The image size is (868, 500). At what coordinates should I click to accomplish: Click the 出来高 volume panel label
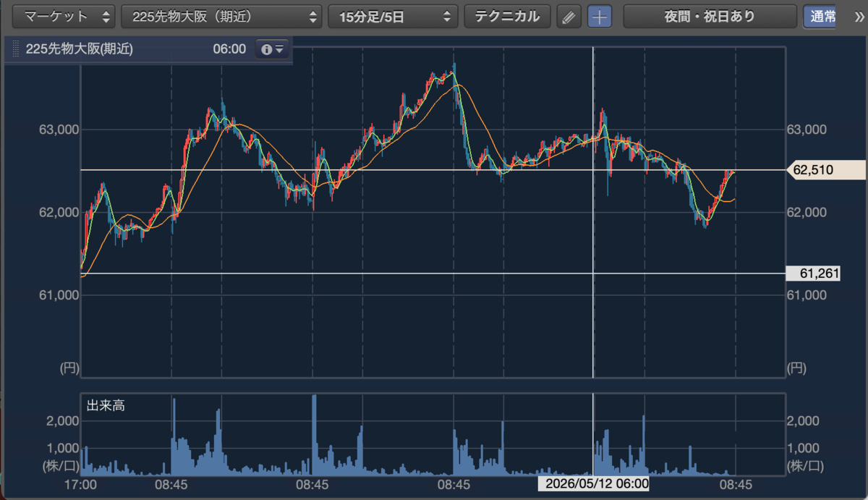pyautogui.click(x=106, y=406)
